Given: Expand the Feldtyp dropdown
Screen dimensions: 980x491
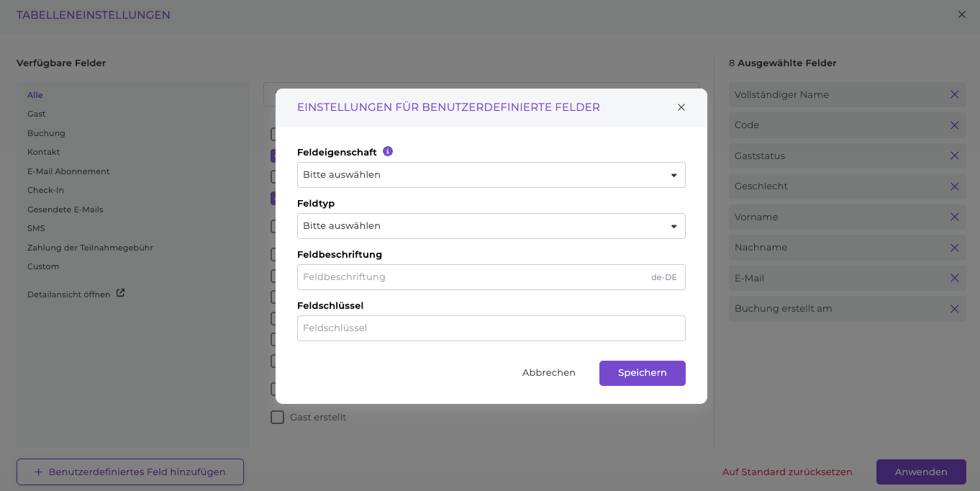Looking at the screenshot, I should click(491, 226).
